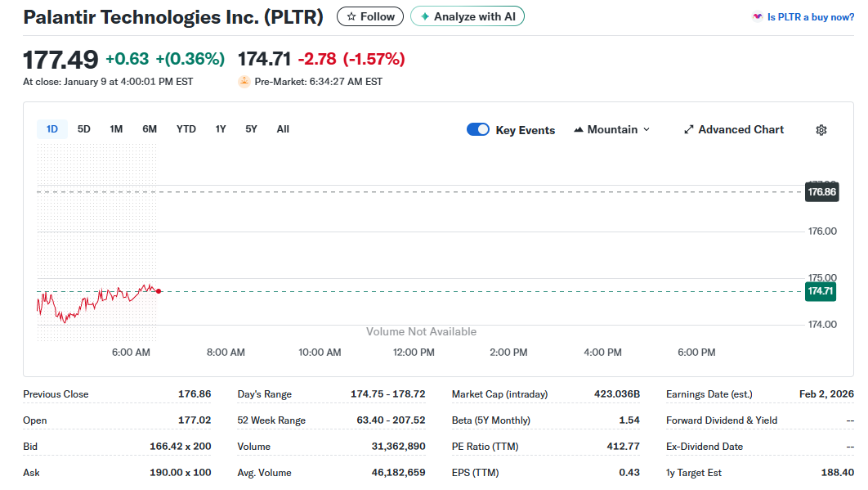Switch to the All time range tab
Screen dimensions: 868x490
coord(282,128)
